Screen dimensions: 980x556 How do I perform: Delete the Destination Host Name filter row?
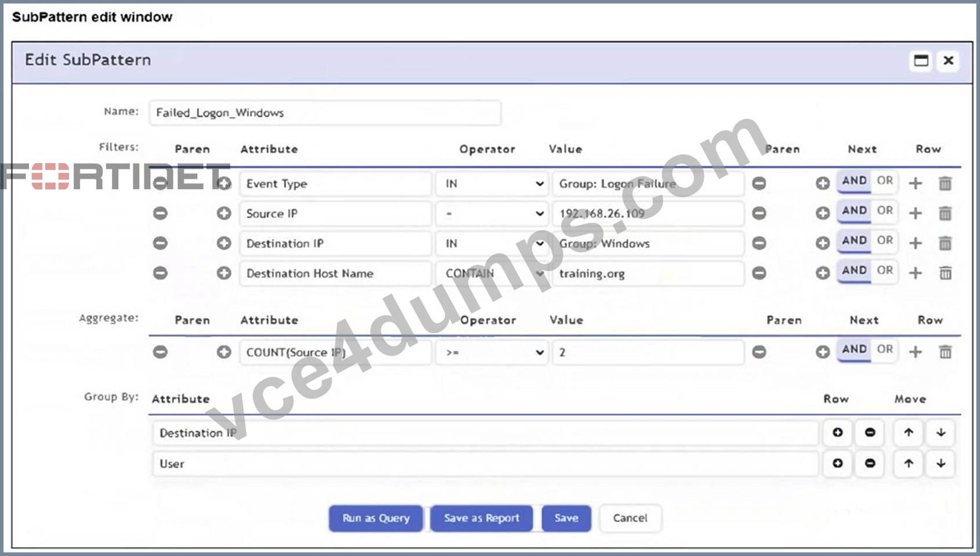[x=945, y=273]
